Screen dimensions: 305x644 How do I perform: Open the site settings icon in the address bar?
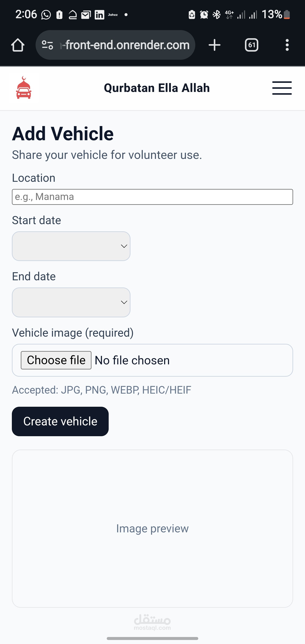tap(47, 45)
